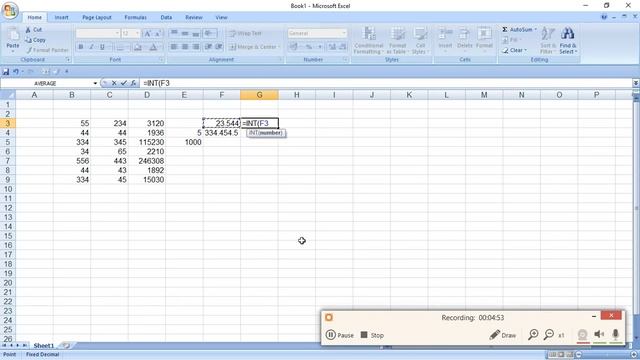640x360 pixels.
Task: Switch to the Insert tab
Action: (x=61, y=18)
